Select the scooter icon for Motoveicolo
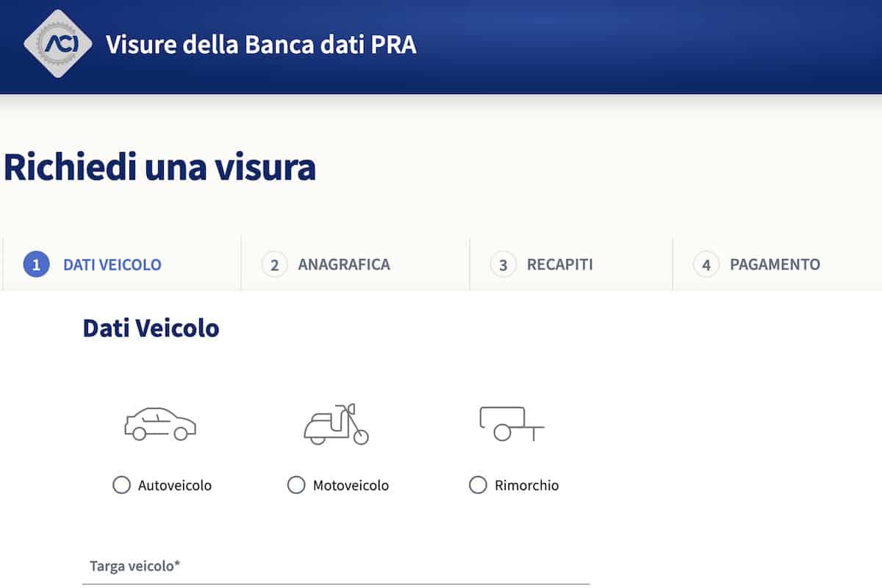 [x=334, y=423]
